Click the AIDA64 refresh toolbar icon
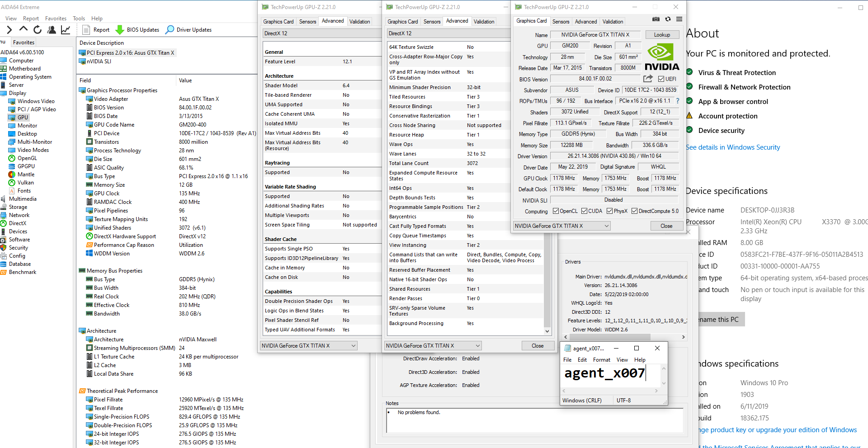 (x=38, y=30)
